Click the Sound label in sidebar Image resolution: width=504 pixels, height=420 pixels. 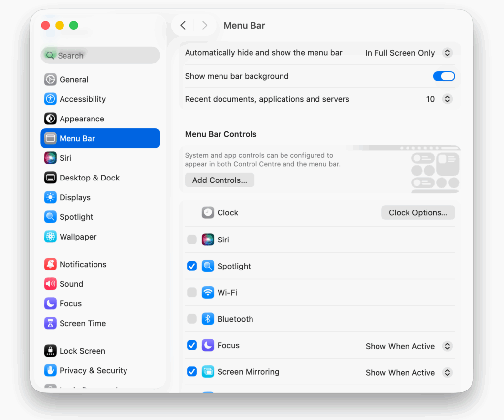(x=71, y=284)
